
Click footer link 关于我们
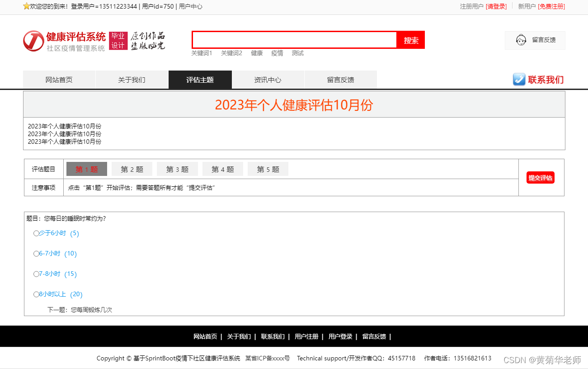pyautogui.click(x=239, y=336)
